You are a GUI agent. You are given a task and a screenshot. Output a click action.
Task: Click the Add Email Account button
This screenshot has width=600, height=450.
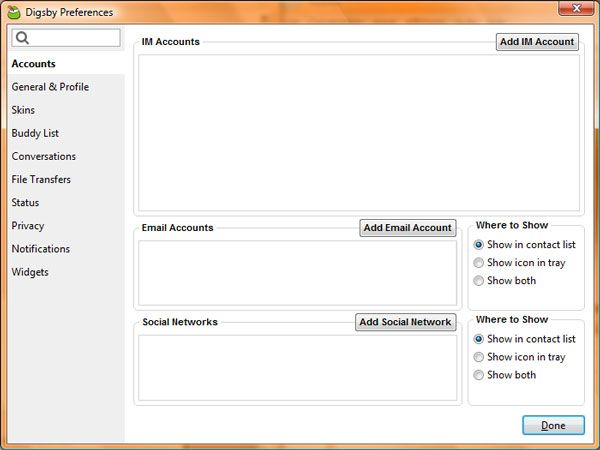(x=408, y=228)
